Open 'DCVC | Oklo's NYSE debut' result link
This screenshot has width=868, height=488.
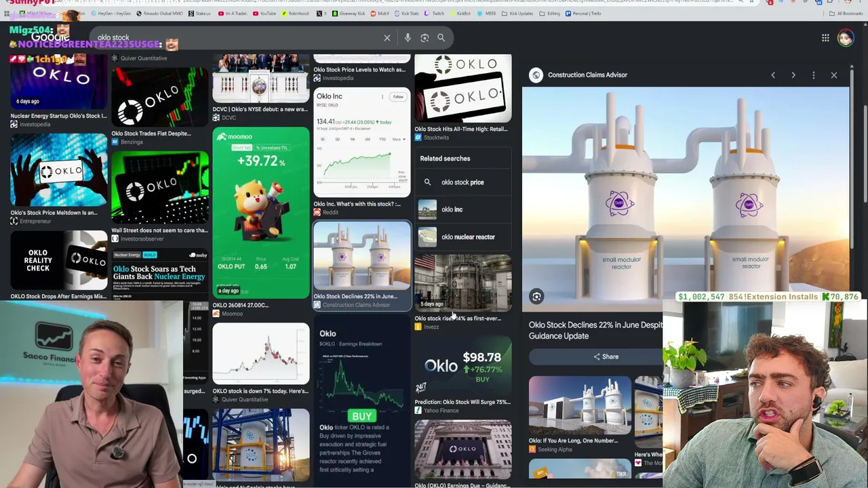[x=260, y=109]
